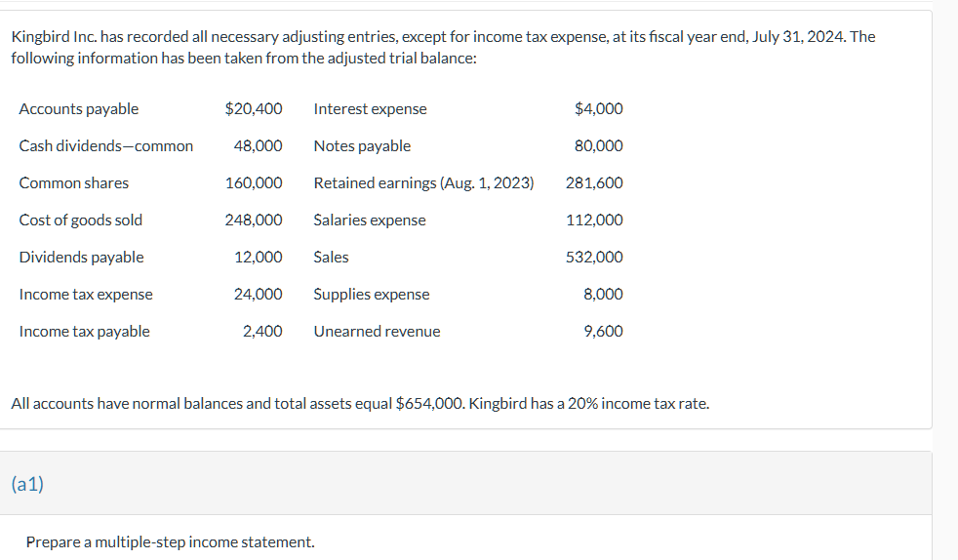958x560 pixels.
Task: Select the Income tax payable amount 2,400
Action: coord(262,332)
